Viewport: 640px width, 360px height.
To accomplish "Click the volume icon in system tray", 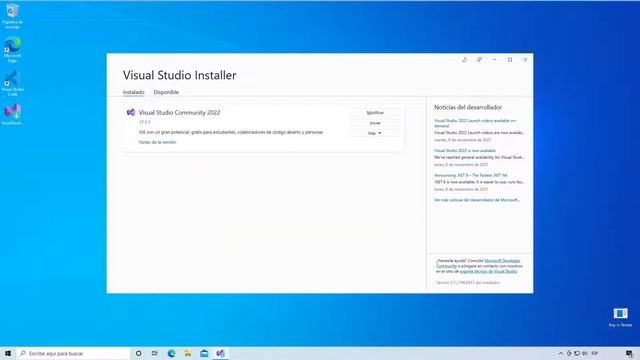I will [584, 353].
